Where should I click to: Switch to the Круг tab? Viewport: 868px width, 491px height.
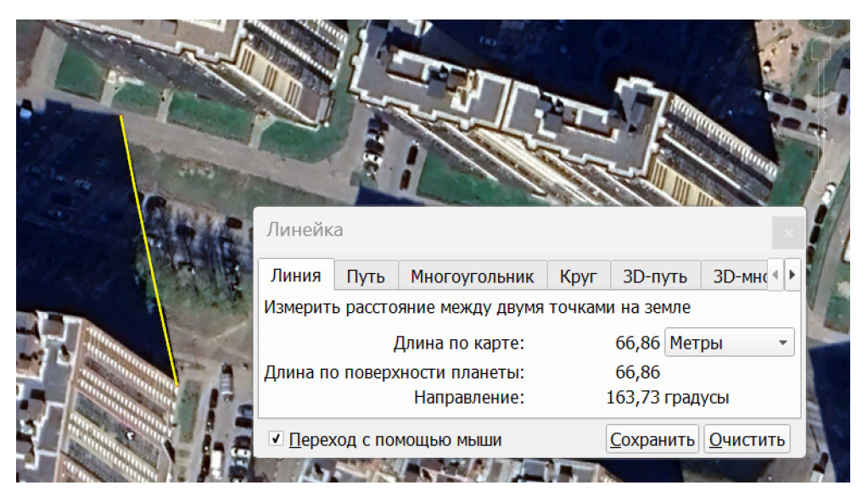pyautogui.click(x=578, y=276)
